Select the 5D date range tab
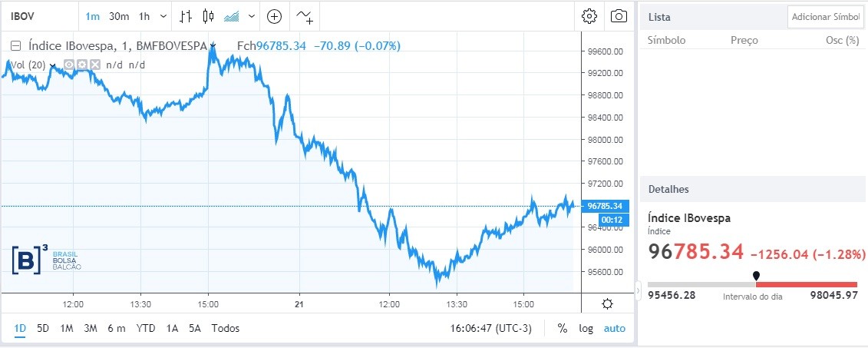The height and width of the screenshot is (348, 868). click(43, 328)
